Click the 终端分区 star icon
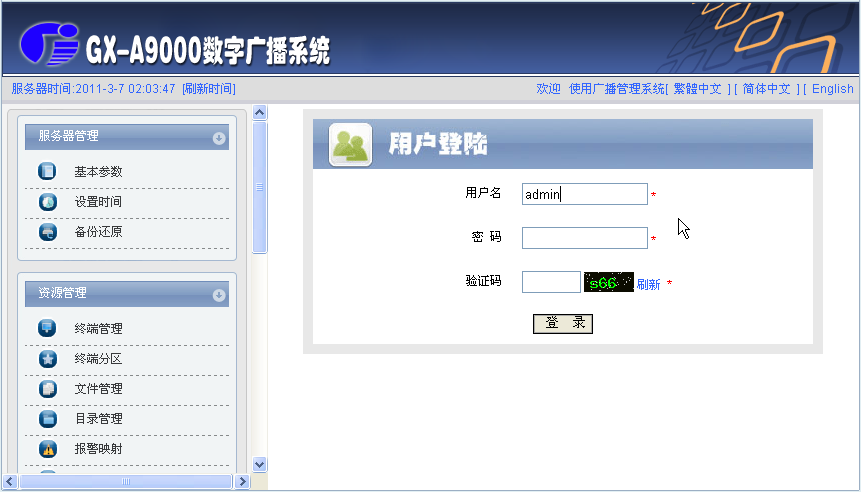 pyautogui.click(x=48, y=358)
